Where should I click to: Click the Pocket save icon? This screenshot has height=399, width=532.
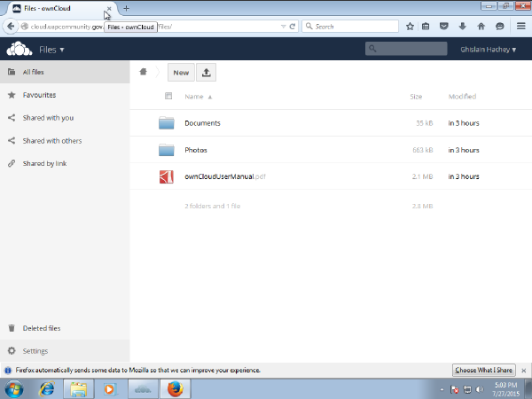[x=444, y=26]
